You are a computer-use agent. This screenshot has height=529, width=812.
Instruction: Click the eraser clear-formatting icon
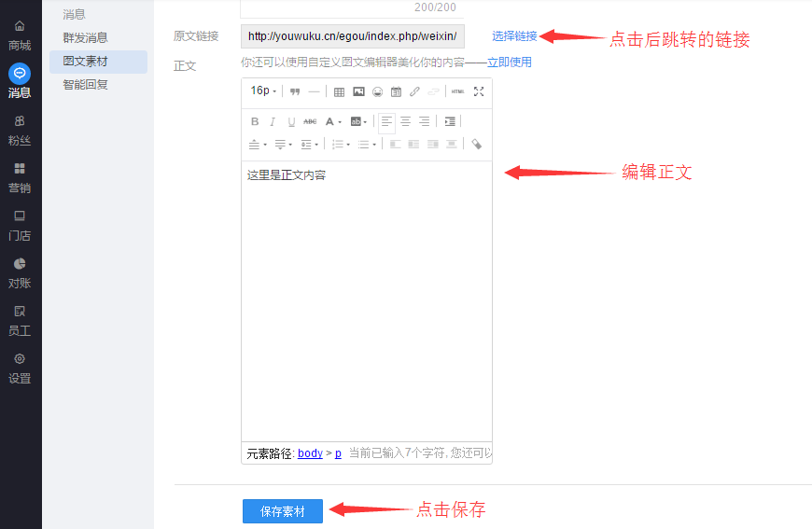pyautogui.click(x=477, y=145)
